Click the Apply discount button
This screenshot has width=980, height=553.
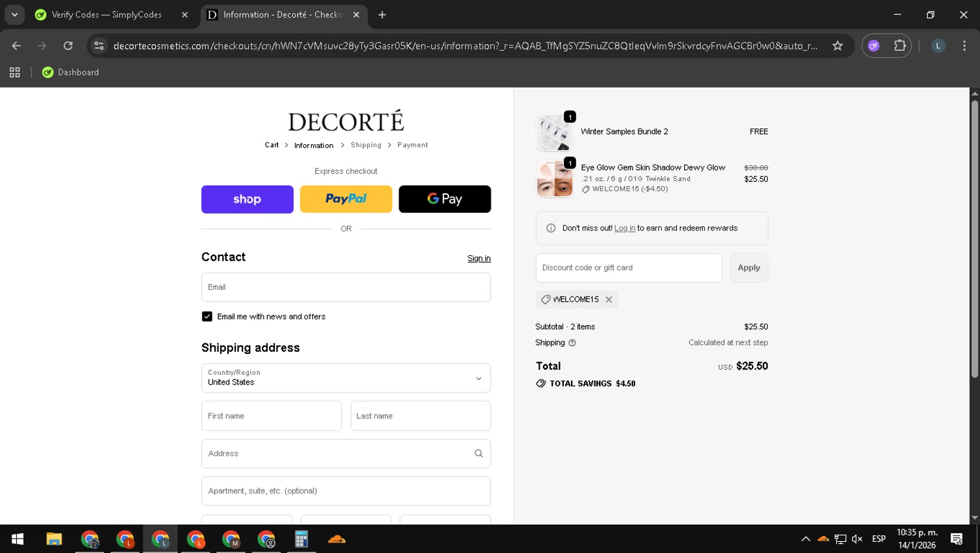[749, 268]
